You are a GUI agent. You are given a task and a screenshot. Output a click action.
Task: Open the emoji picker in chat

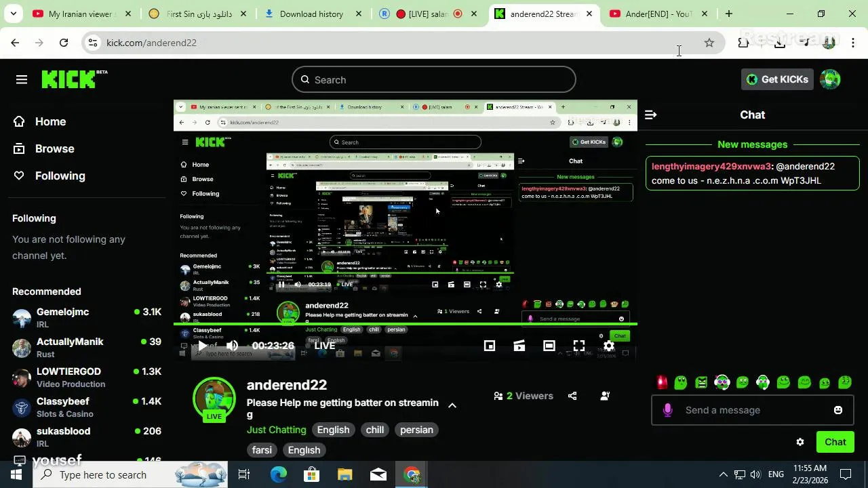pyautogui.click(x=838, y=410)
